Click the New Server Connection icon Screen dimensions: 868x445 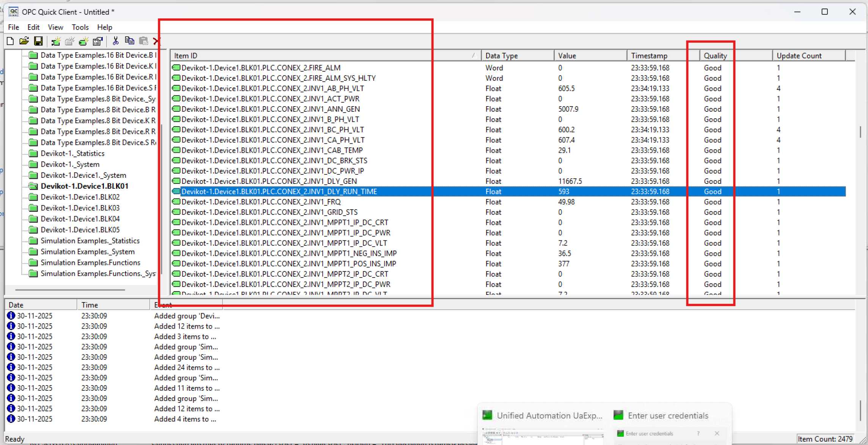56,41
